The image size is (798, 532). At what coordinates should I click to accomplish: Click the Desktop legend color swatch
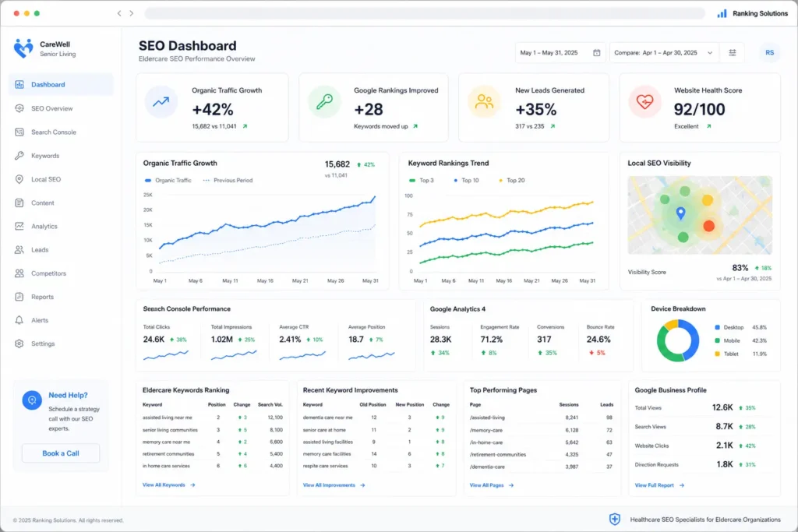717,328
